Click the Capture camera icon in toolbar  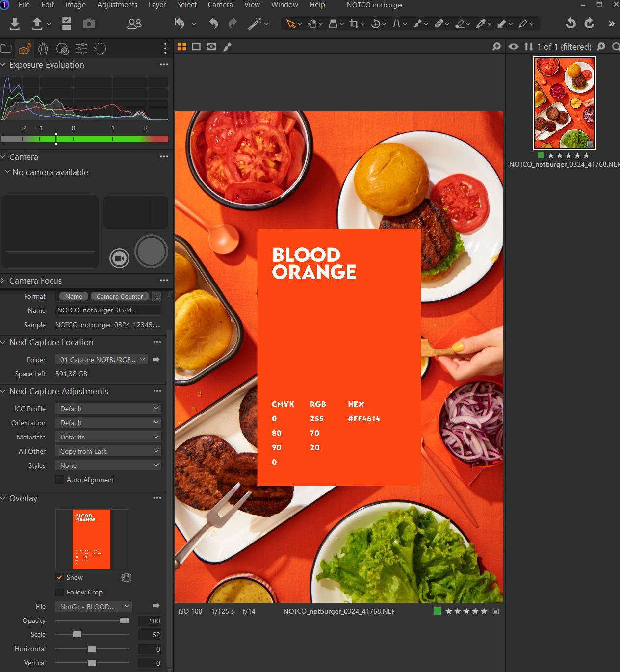[89, 24]
